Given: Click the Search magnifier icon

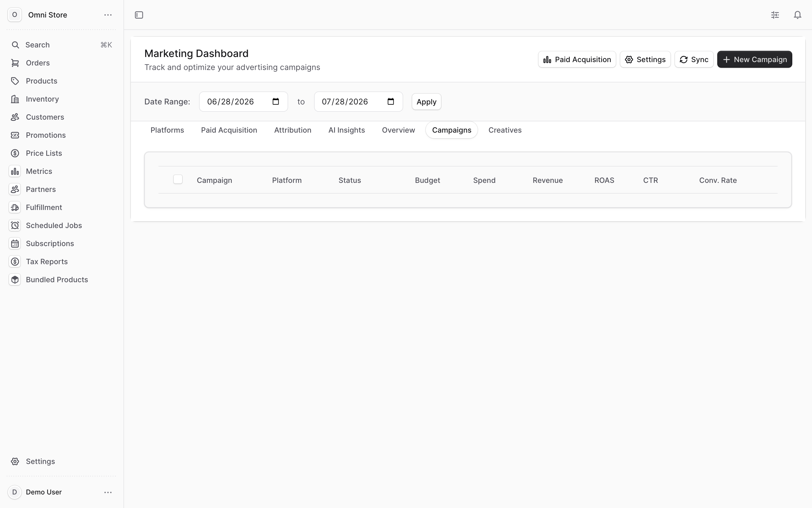Looking at the screenshot, I should pyautogui.click(x=15, y=45).
